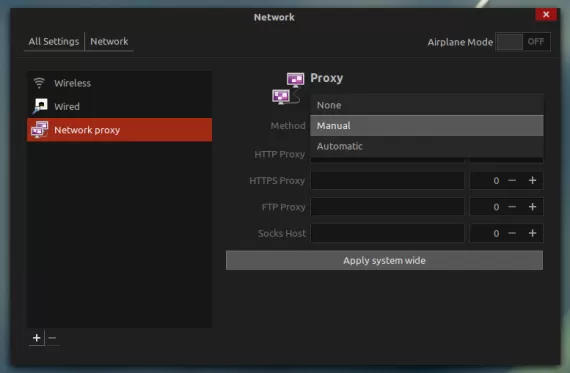Choose None in Method dropdown
Viewport: 570px width, 373px height.
coord(427,105)
